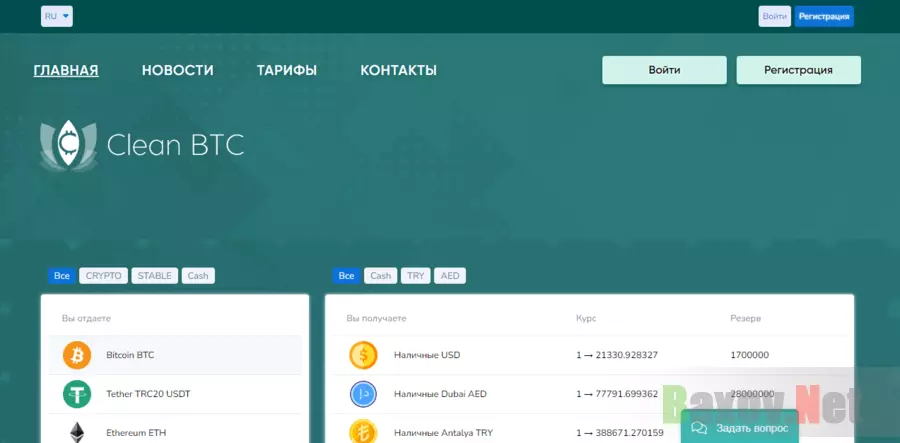The image size is (900, 443).
Task: Click the small blue Регистрация button in top bar
Action: pos(824,16)
